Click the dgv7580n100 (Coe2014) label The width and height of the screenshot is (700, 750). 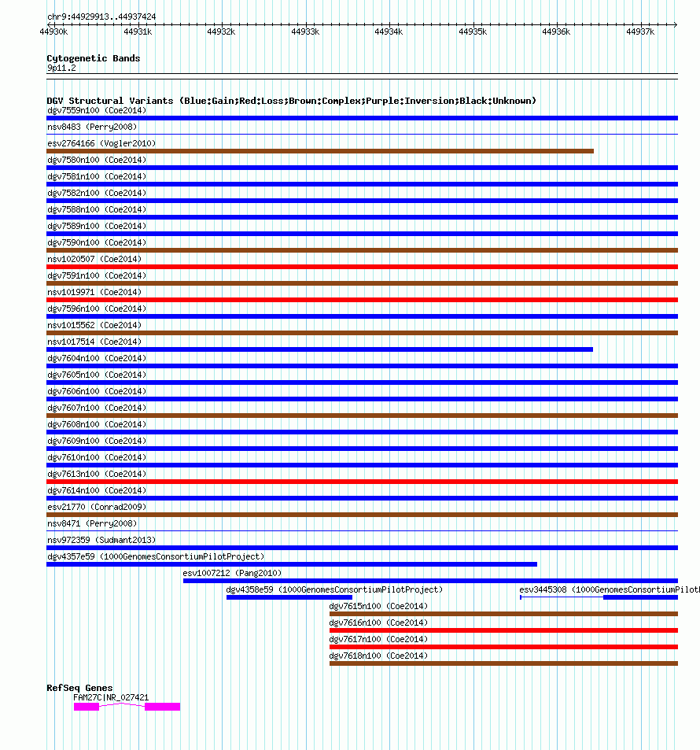(97, 160)
